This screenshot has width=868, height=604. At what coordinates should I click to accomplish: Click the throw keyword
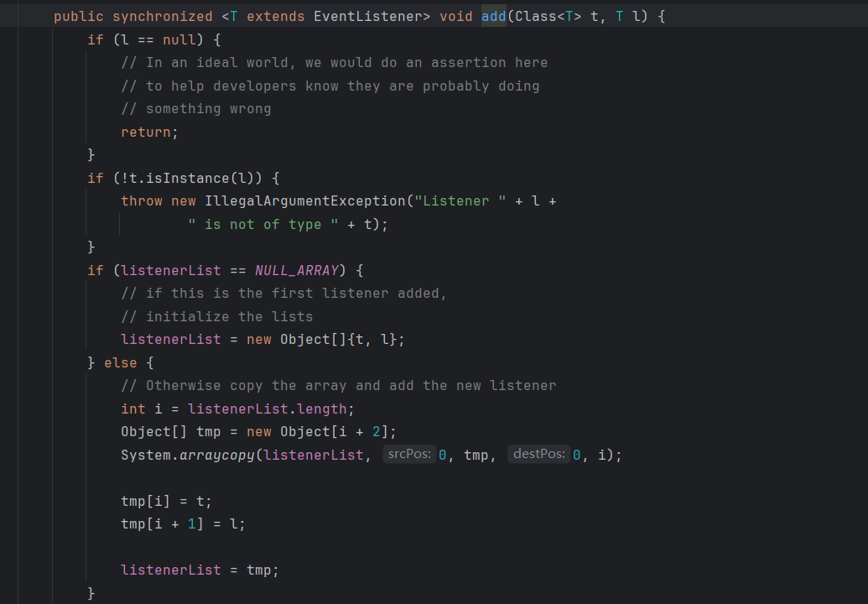tap(141, 201)
